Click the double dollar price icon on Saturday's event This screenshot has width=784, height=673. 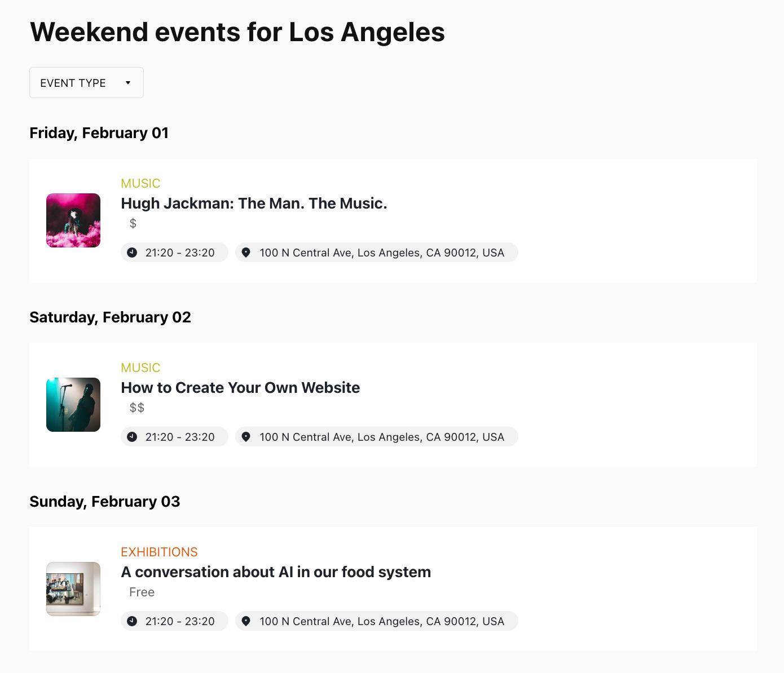tap(136, 407)
